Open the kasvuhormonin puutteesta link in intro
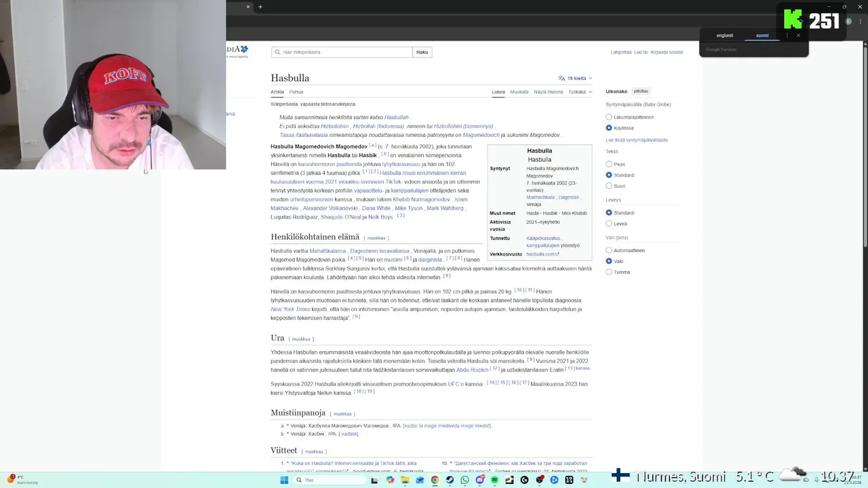868x488 pixels. pyautogui.click(x=330, y=164)
